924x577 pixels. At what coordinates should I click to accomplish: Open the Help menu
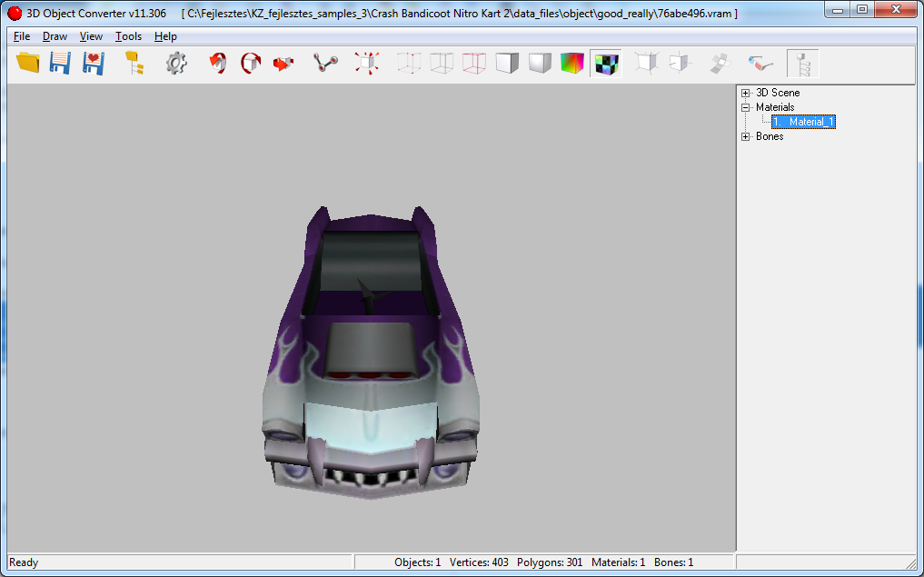tap(165, 36)
